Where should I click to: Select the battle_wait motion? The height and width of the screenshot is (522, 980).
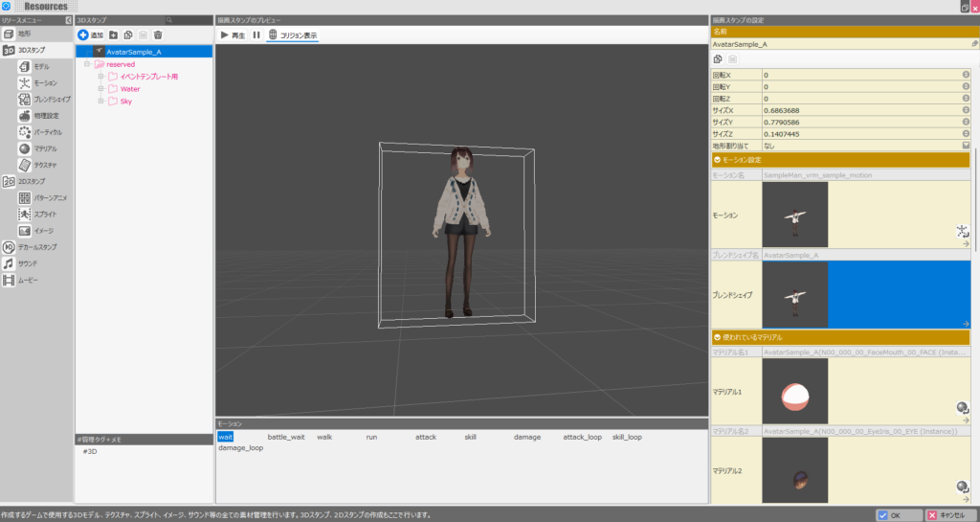click(286, 437)
